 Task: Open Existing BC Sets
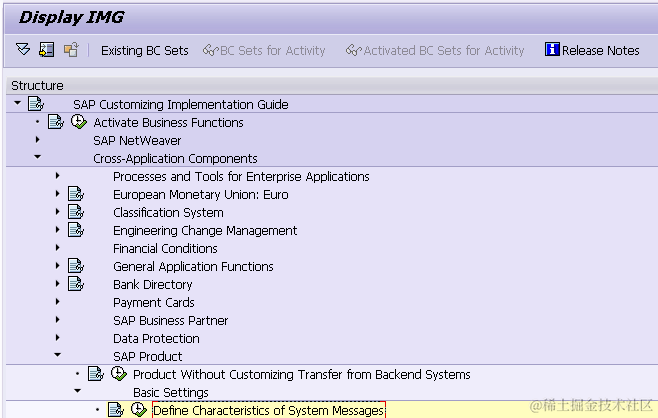[145, 50]
